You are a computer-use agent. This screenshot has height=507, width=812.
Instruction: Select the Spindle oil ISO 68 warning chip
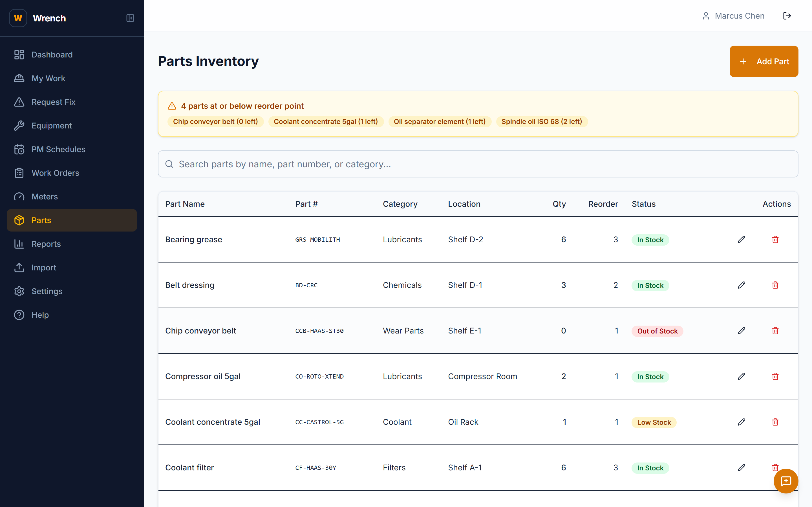pyautogui.click(x=541, y=121)
